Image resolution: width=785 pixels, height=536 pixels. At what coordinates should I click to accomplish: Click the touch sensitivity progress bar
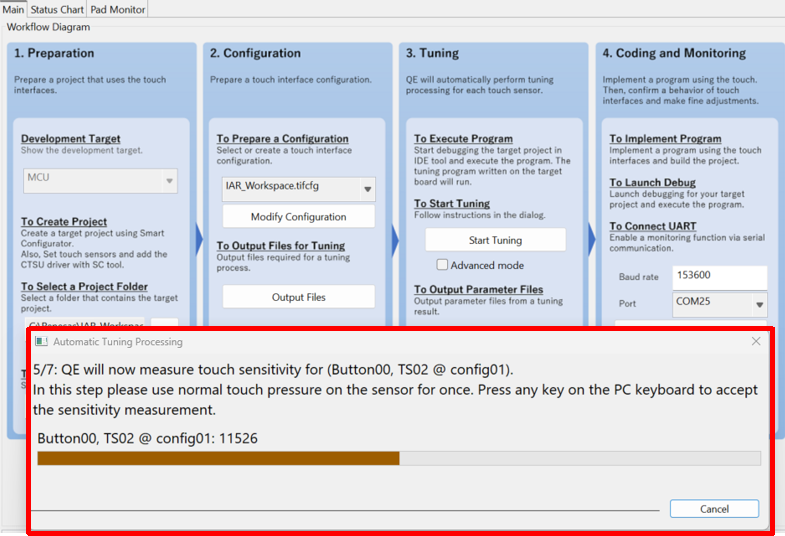click(398, 458)
